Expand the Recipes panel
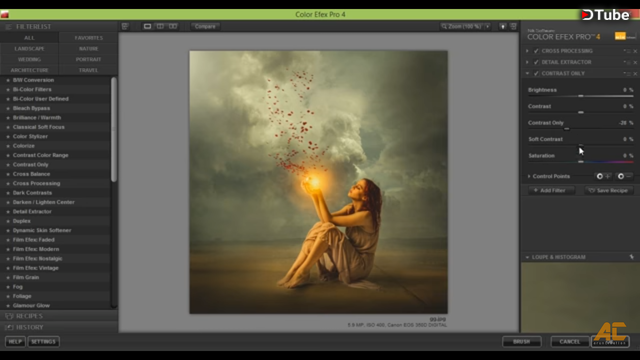640x360 pixels. point(29,316)
